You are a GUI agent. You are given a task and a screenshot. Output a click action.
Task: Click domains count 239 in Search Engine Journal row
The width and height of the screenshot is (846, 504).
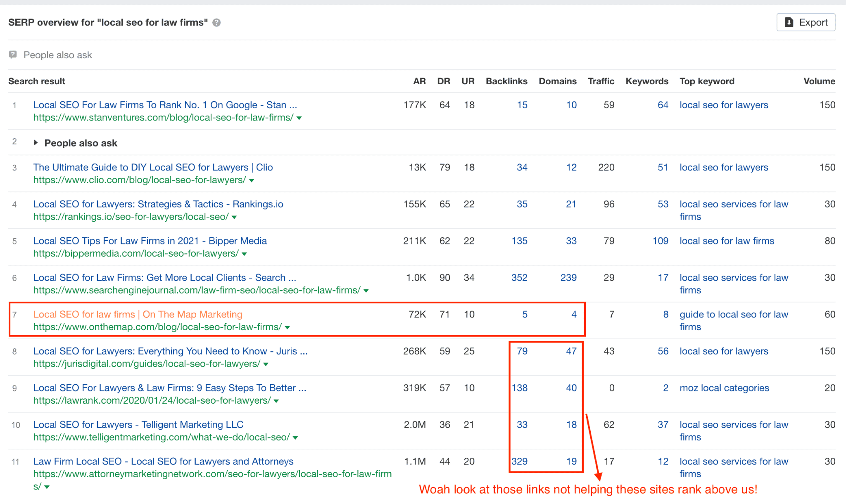coord(568,277)
